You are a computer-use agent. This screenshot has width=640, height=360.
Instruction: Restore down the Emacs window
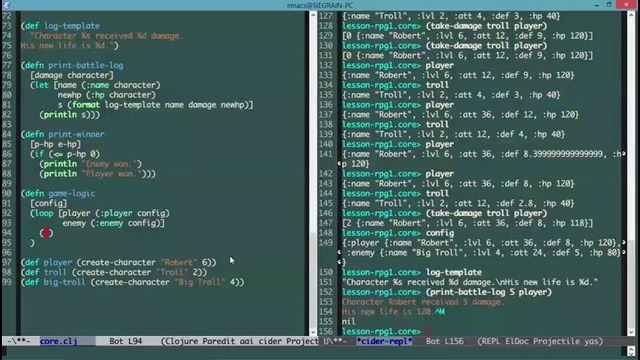609,5
